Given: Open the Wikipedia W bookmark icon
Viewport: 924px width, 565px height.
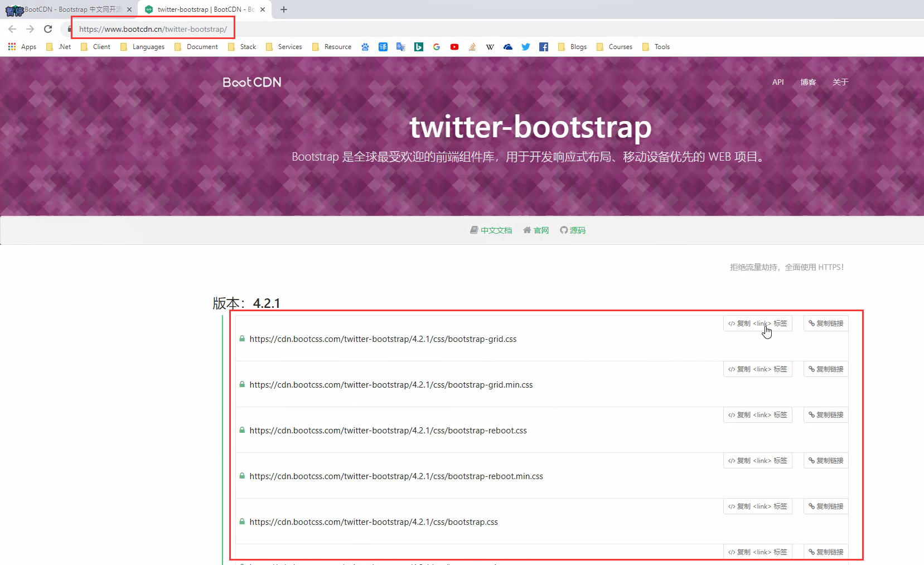Looking at the screenshot, I should [490, 47].
